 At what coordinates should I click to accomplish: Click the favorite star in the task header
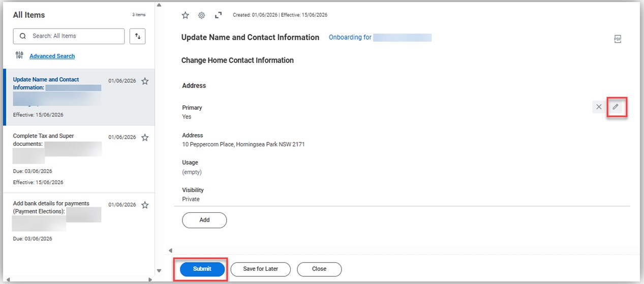pos(186,15)
